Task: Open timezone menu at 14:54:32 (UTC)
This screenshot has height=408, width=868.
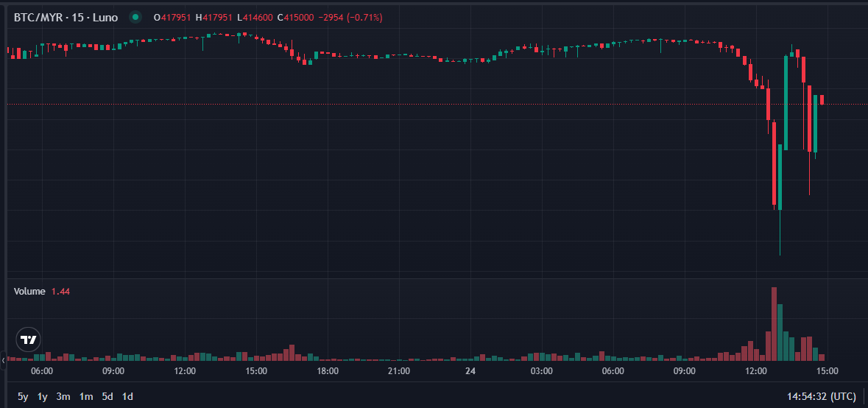Action: [822, 397]
